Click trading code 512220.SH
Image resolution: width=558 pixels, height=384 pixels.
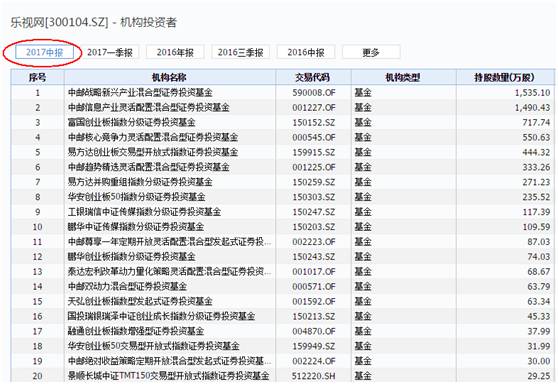(314, 376)
